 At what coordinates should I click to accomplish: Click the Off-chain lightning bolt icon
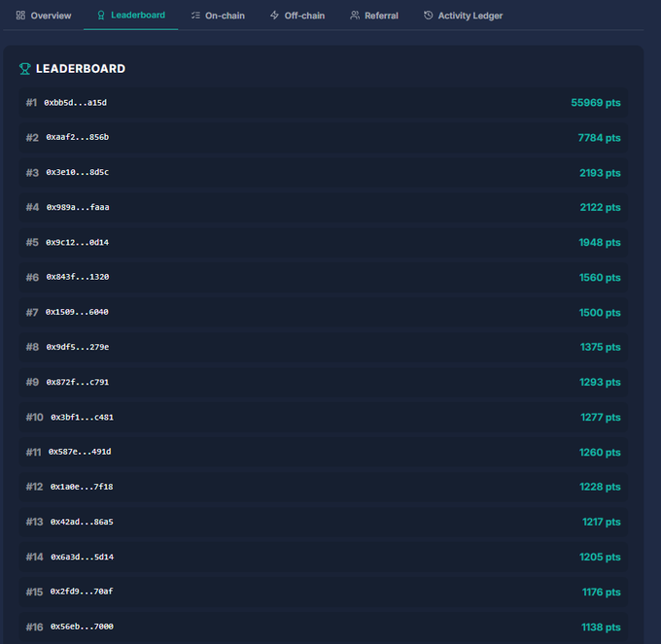click(274, 16)
